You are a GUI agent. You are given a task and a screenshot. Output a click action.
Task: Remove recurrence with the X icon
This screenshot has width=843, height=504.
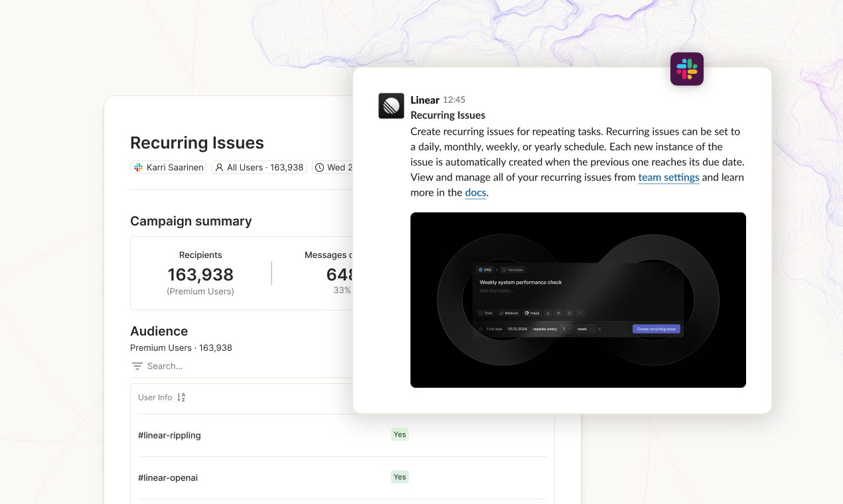[x=599, y=329]
